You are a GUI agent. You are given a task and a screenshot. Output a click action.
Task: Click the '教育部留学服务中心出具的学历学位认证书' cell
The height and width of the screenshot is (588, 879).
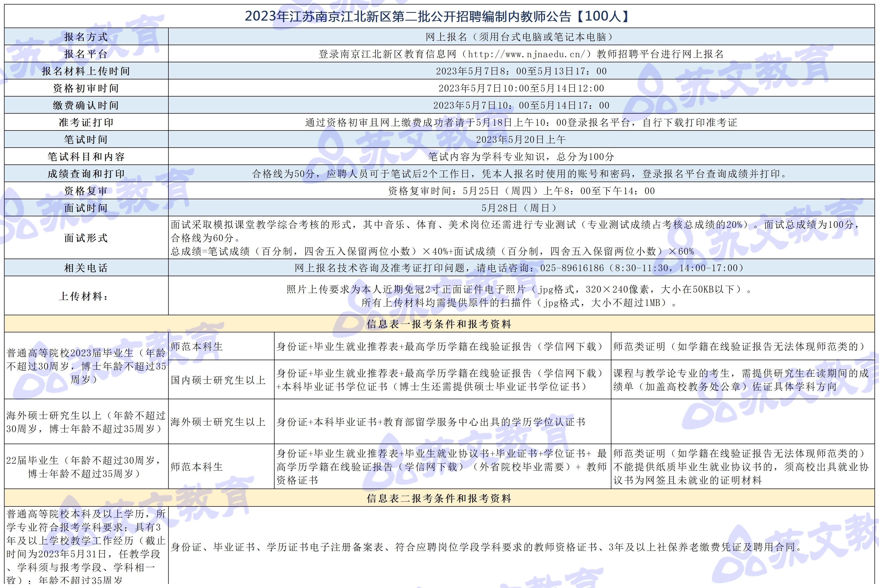tap(442, 421)
